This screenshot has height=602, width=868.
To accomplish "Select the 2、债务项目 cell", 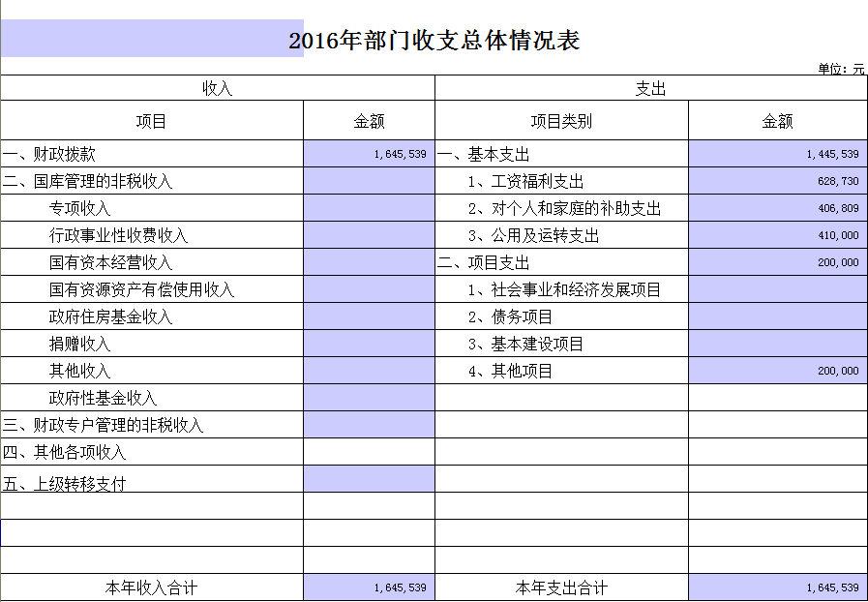I will [561, 316].
